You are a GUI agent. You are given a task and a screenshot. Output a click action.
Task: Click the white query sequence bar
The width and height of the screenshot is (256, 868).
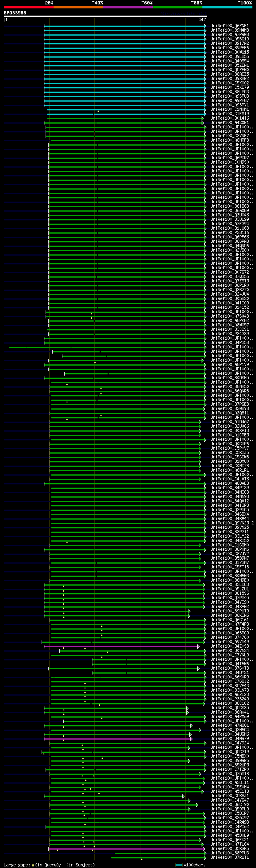pos(106,16)
